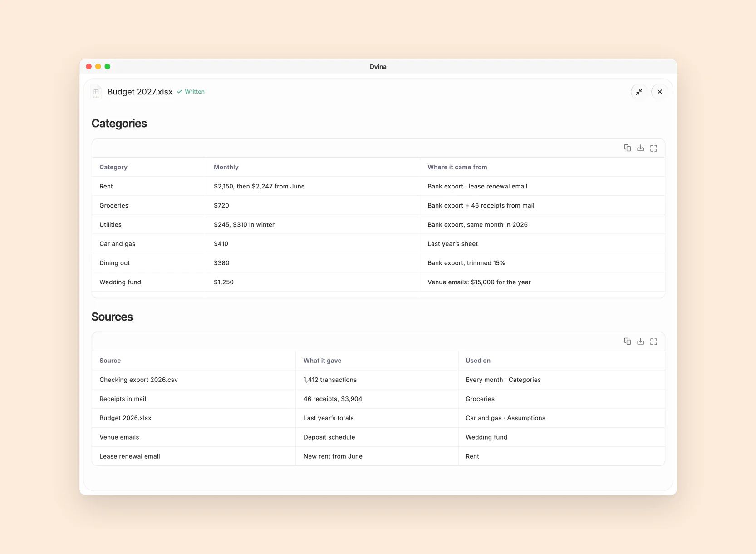
Task: Click the green macOS fullscreen window button
Action: coord(108,66)
